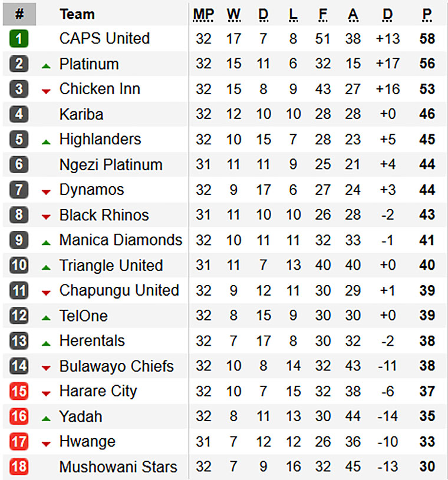The height and width of the screenshot is (480, 448).
Task: Select the MP column header
Action: pyautogui.click(x=203, y=15)
